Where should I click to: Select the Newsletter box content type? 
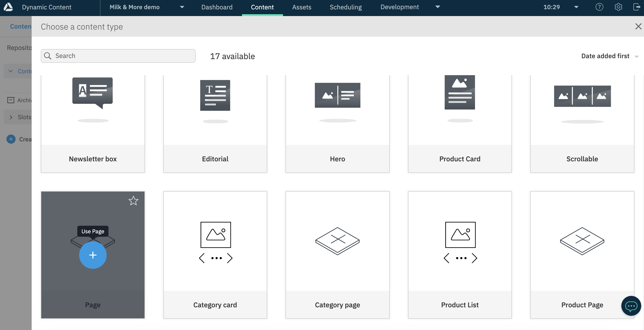click(93, 122)
